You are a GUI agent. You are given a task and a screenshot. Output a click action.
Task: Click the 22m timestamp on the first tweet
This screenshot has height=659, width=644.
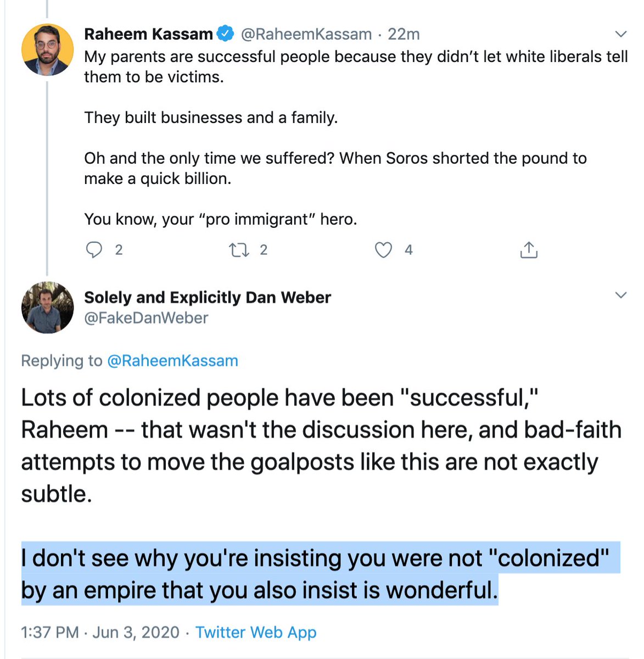pyautogui.click(x=404, y=34)
